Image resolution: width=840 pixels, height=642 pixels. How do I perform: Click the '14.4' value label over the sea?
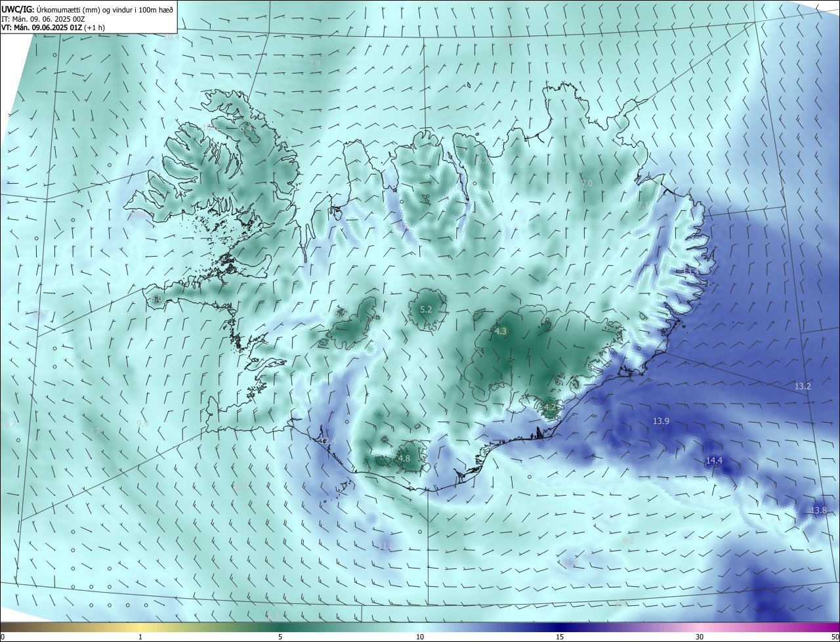714,461
